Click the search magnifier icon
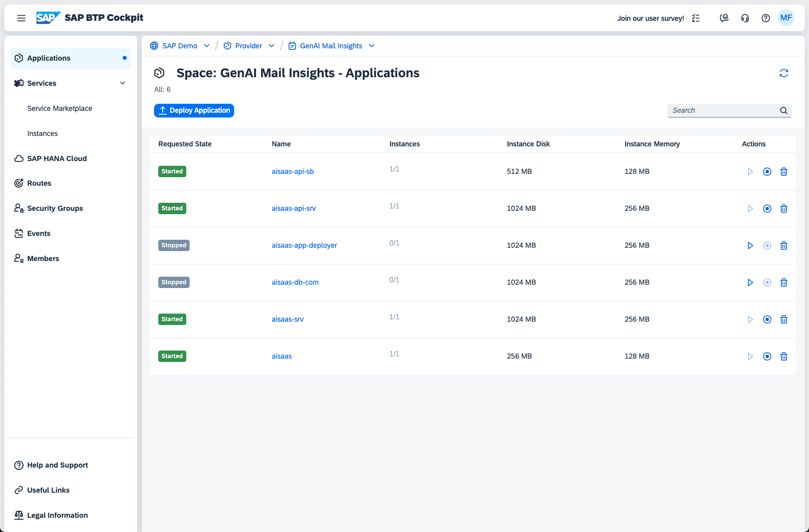Screen dimensions: 809x532 [784, 110]
